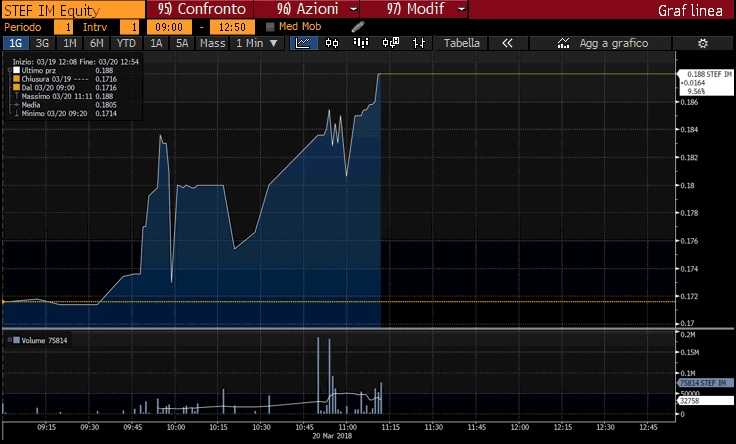Edit the Periodo value field
Image resolution: width=736 pixels, height=444 pixels.
pyautogui.click(x=63, y=27)
